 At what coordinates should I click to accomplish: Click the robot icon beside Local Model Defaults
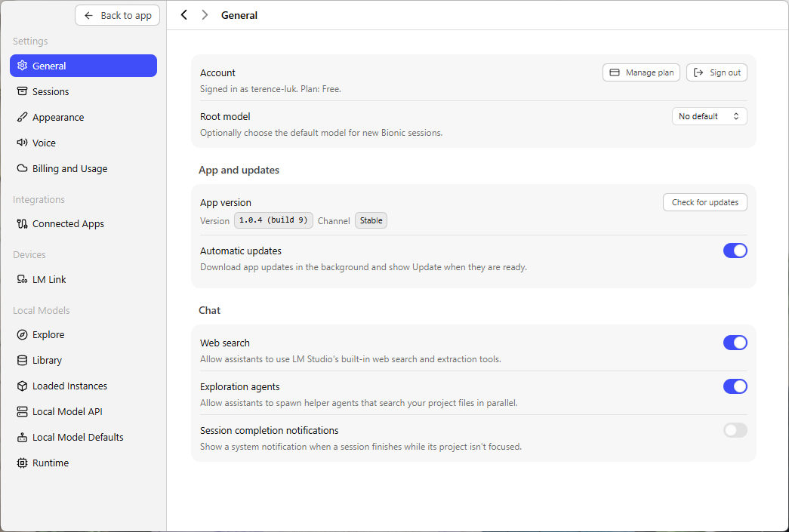coord(22,437)
